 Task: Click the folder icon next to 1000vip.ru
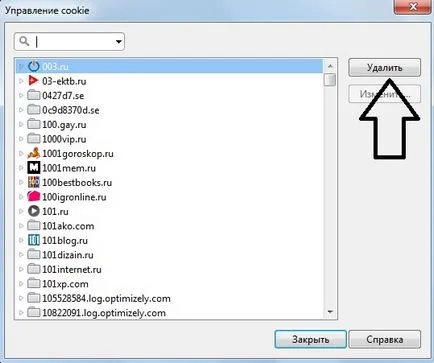[33, 139]
